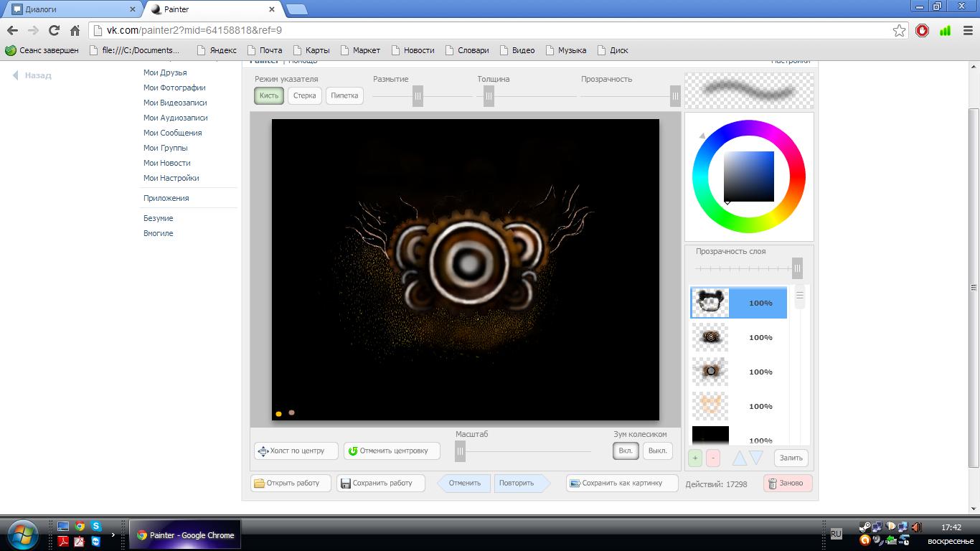Turn wheel zoom on with Вкл.
This screenshot has width=980, height=551.
pyautogui.click(x=626, y=451)
